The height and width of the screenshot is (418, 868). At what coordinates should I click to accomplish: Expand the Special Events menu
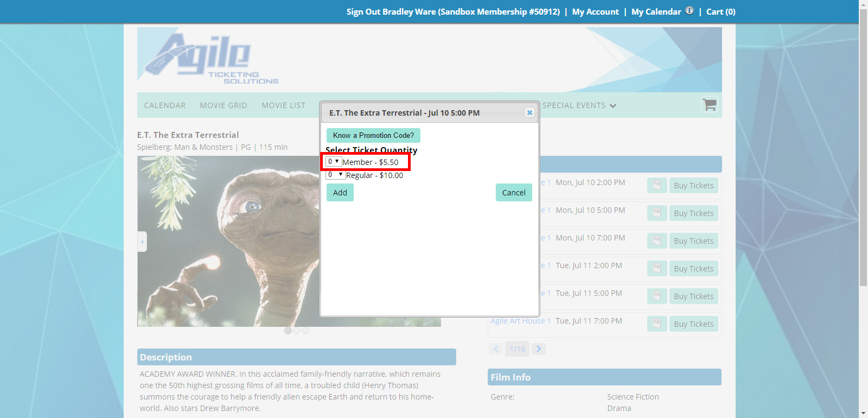(x=579, y=105)
